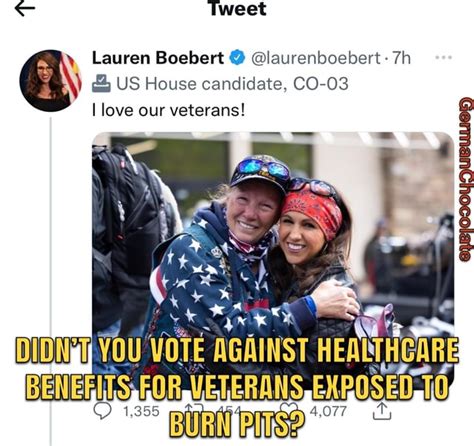The image size is (474, 446).
Task: Tap the reply speech bubble icon
Action: [x=102, y=410]
